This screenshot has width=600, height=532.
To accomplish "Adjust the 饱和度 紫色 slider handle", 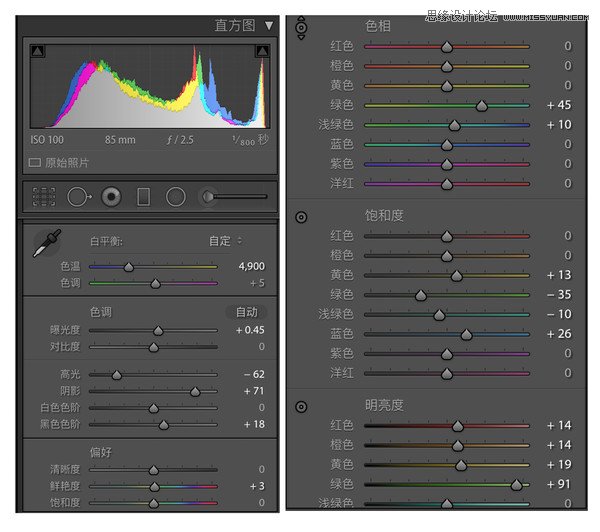I will 447,354.
